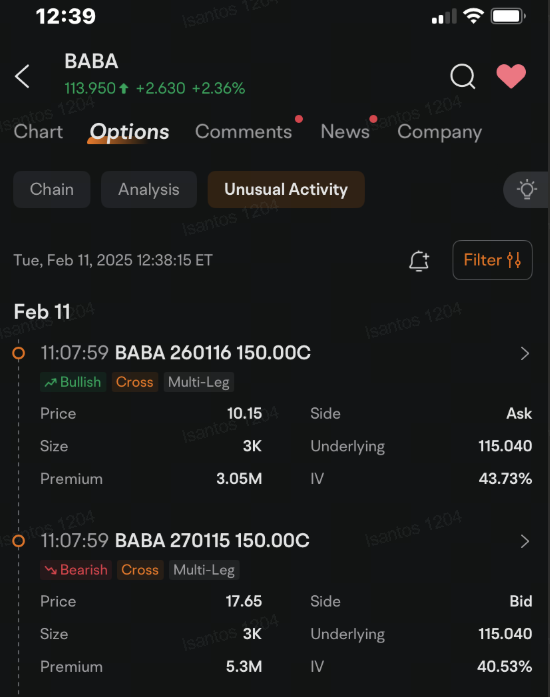The height and width of the screenshot is (697, 550).
Task: Open the search magnifier icon
Action: (463, 76)
